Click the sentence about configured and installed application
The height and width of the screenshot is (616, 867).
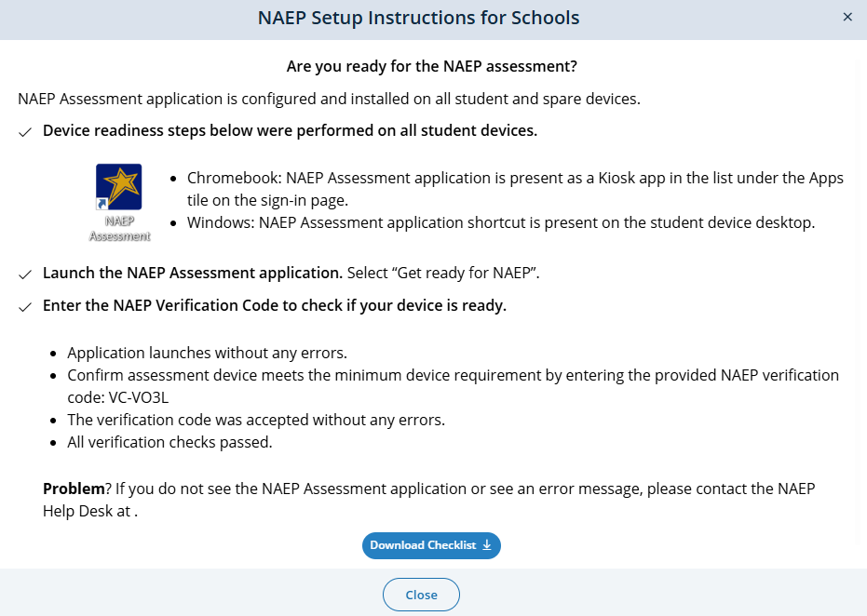pos(329,99)
